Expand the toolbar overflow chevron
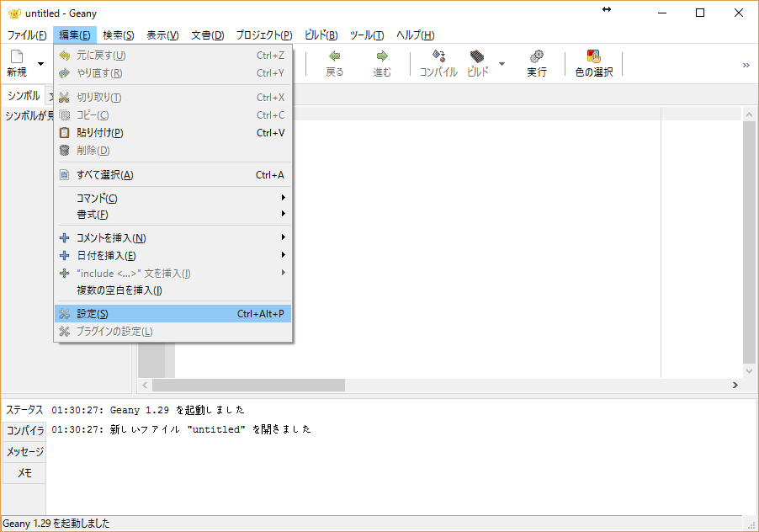759x532 pixels. point(746,65)
